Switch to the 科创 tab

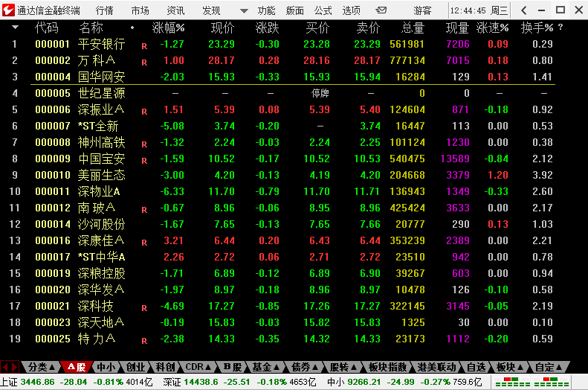click(165, 367)
